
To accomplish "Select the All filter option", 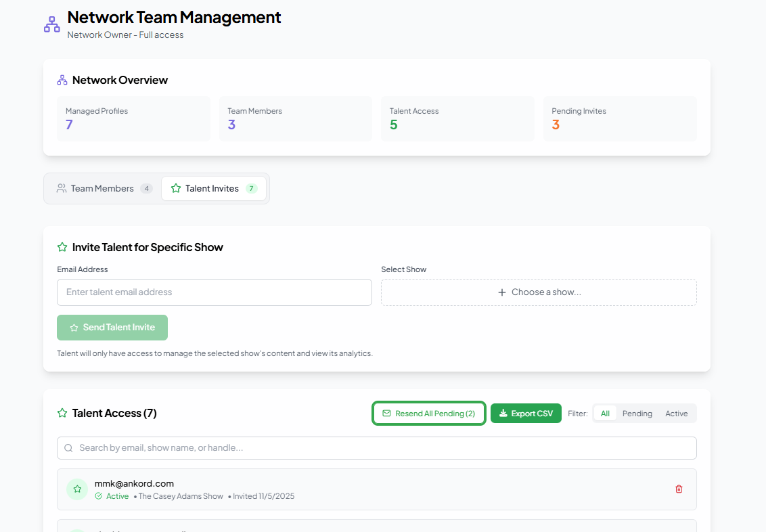I will pos(604,413).
